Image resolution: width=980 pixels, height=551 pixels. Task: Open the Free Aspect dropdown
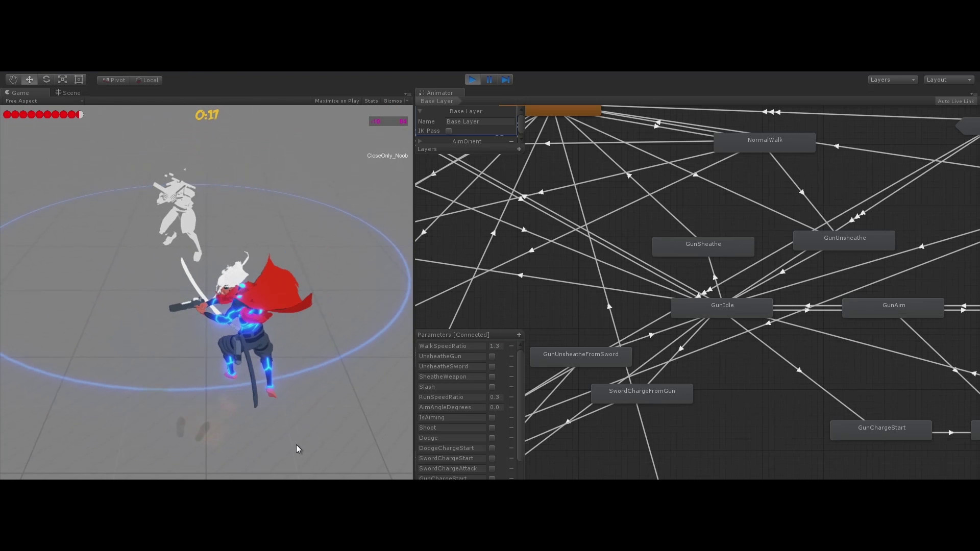(20, 101)
